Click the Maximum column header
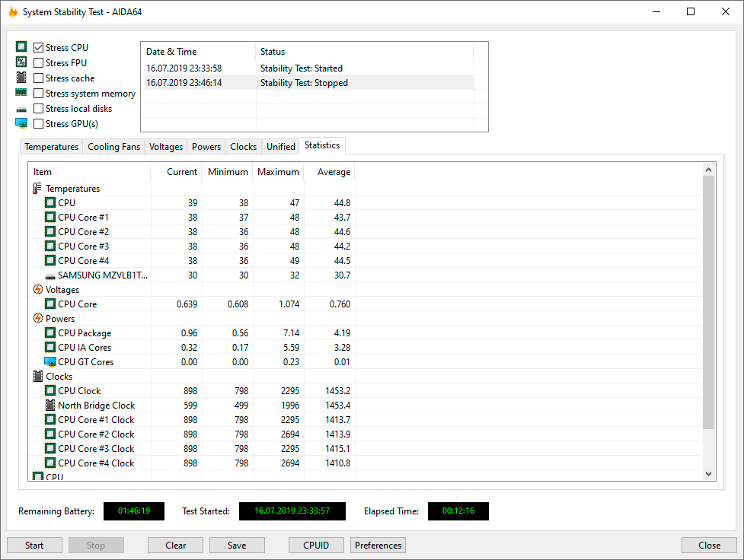This screenshot has width=744, height=560. (279, 172)
